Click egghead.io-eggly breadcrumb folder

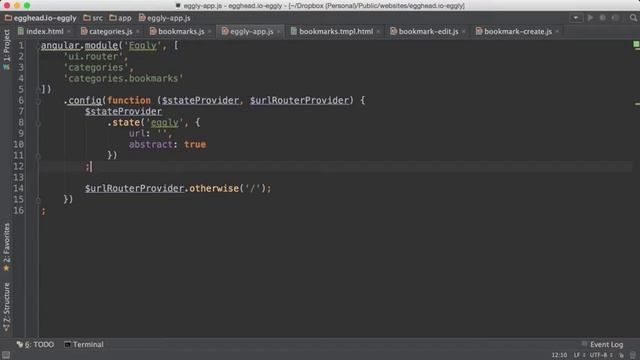[x=41, y=18]
